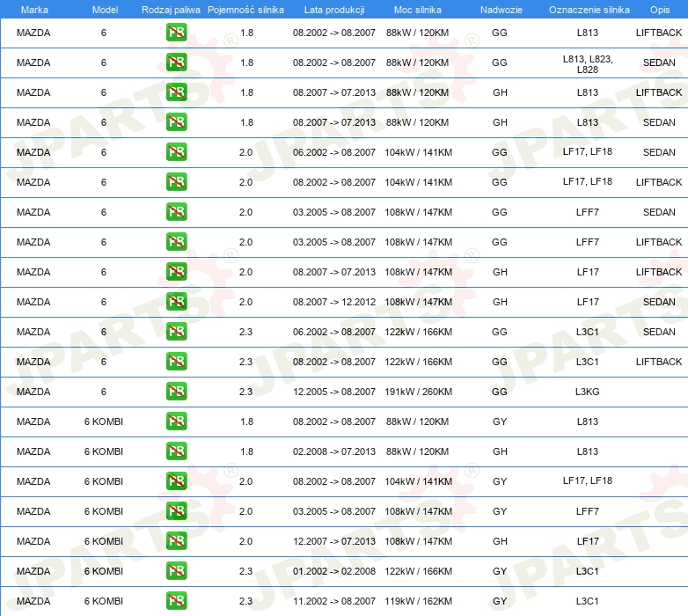Click the date range 12.2005 -> 08.2007
The image size is (688, 616).
tap(334, 392)
